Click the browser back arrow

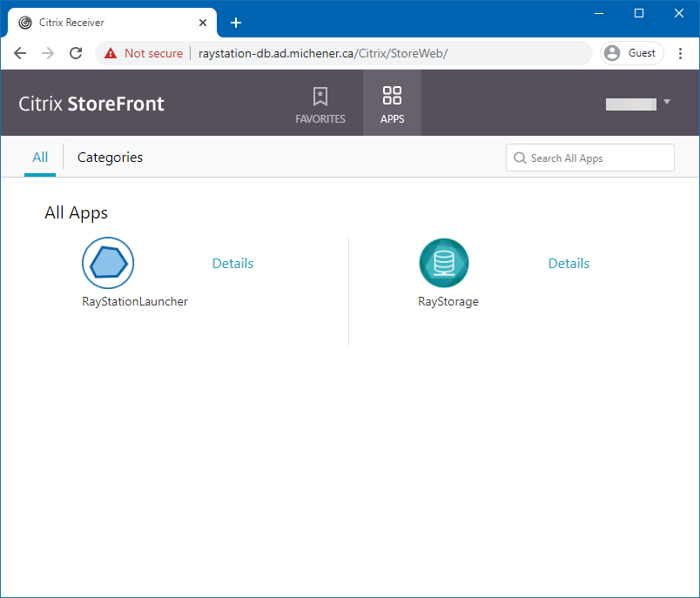tap(20, 53)
